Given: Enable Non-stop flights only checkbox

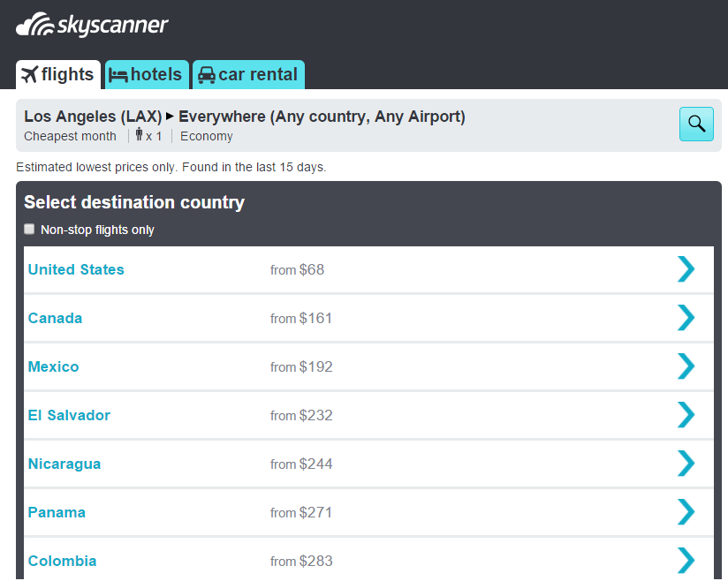Looking at the screenshot, I should coord(29,230).
